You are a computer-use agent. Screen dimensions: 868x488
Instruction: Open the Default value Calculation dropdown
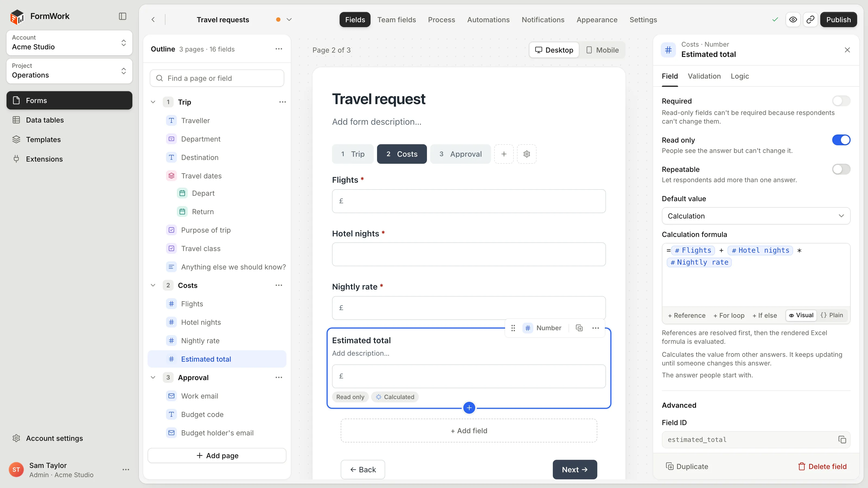pos(756,216)
